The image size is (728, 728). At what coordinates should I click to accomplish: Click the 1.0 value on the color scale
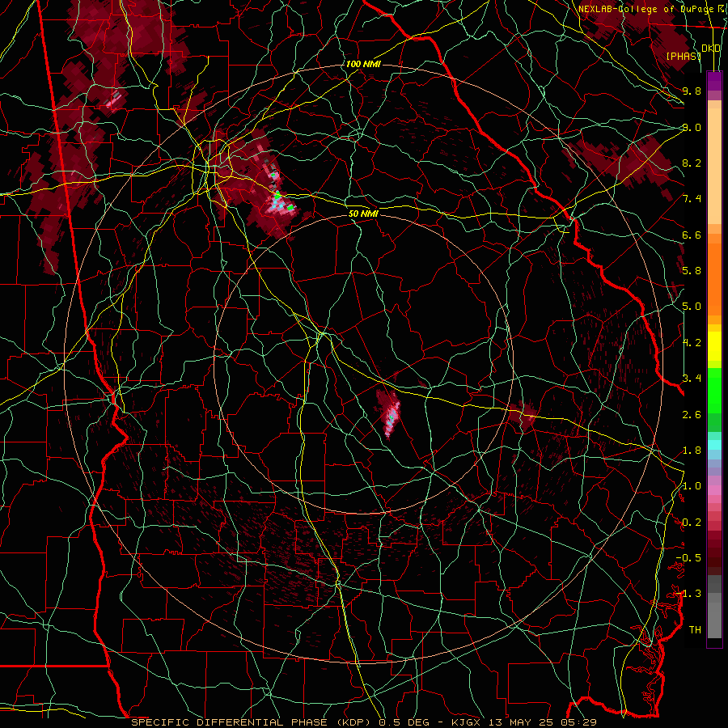[x=692, y=486]
